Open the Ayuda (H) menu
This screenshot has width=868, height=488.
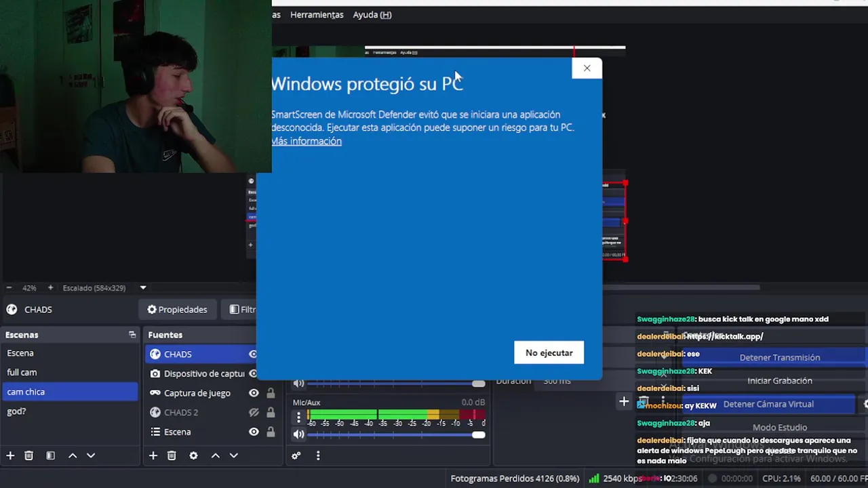(x=372, y=14)
